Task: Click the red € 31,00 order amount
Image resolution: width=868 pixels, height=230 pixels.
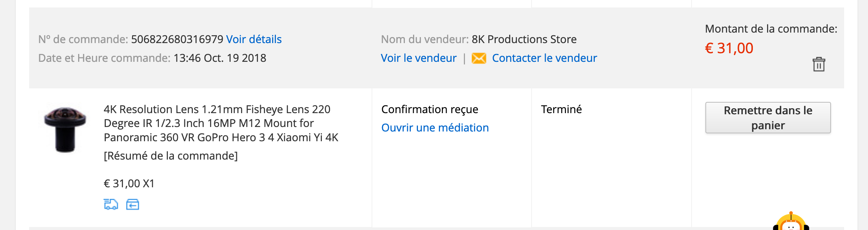Action: pos(729,48)
